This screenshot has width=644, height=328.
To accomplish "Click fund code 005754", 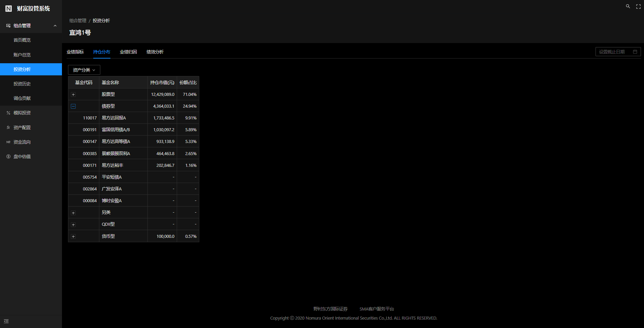I will 90,177.
